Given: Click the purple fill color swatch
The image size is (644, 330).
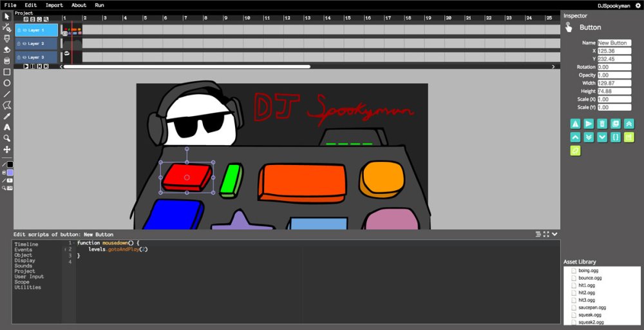Looking at the screenshot, I should [10, 173].
